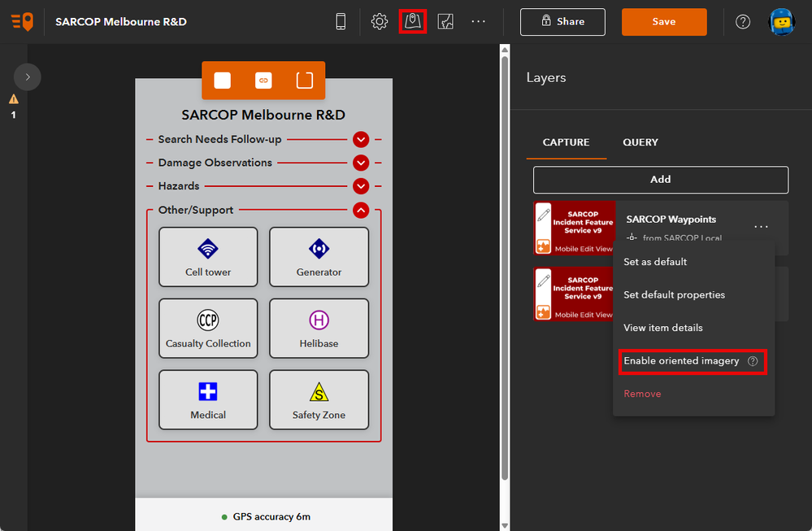
Task: Expand the Search Needs Follow-up group
Action: (361, 139)
